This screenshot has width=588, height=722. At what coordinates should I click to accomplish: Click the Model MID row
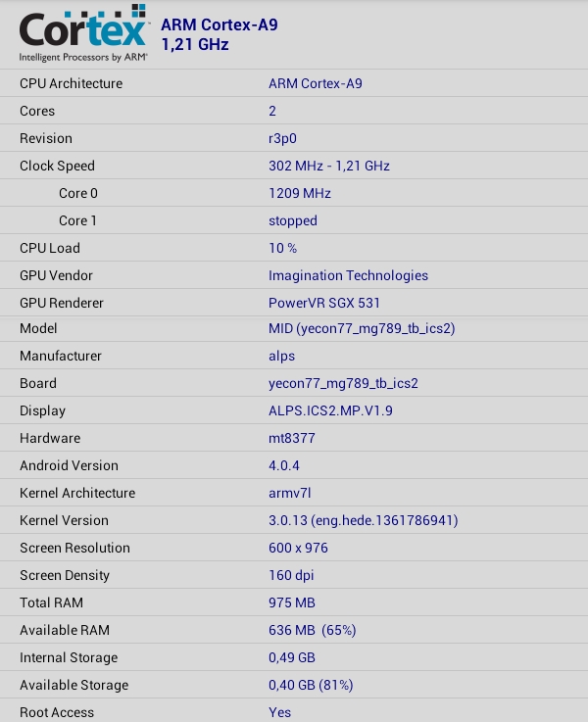pyautogui.click(x=294, y=328)
